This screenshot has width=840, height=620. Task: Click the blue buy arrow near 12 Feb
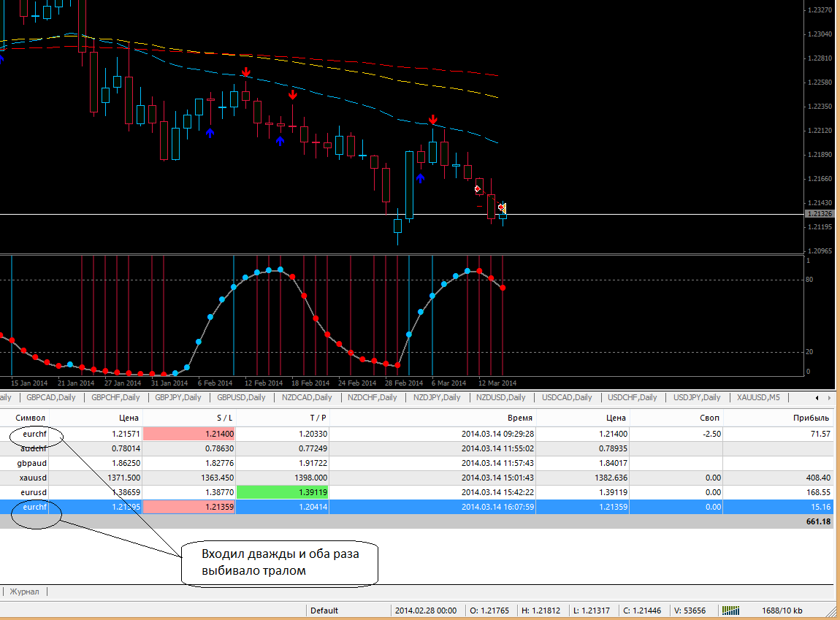280,141
